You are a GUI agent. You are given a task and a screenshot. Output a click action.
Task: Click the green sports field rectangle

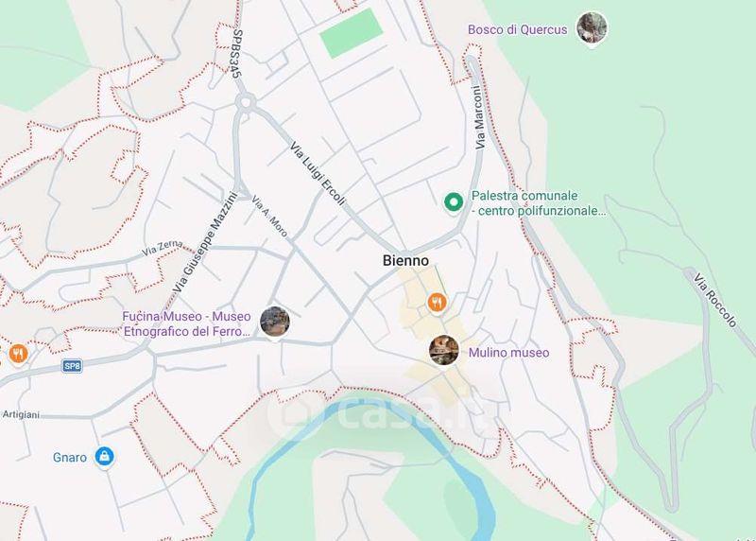click(352, 33)
